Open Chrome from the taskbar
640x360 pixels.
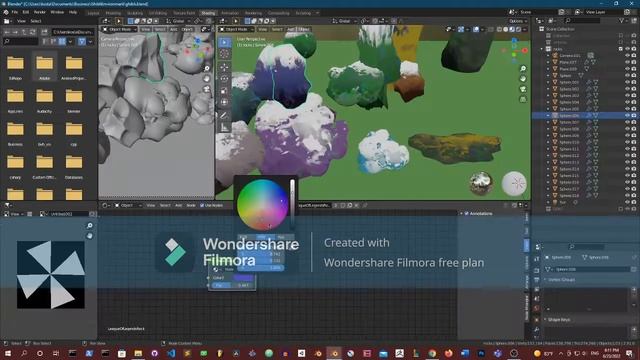432,353
